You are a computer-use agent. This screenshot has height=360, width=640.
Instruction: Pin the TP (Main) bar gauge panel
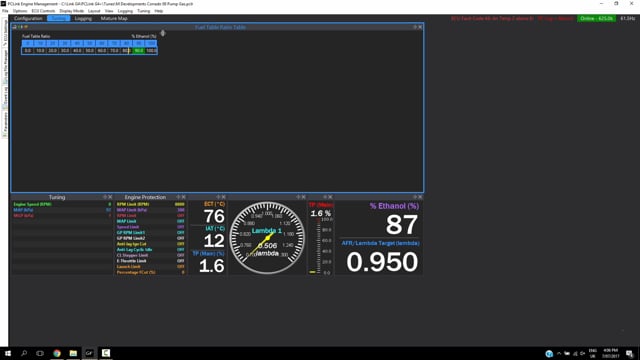[x=325, y=197]
